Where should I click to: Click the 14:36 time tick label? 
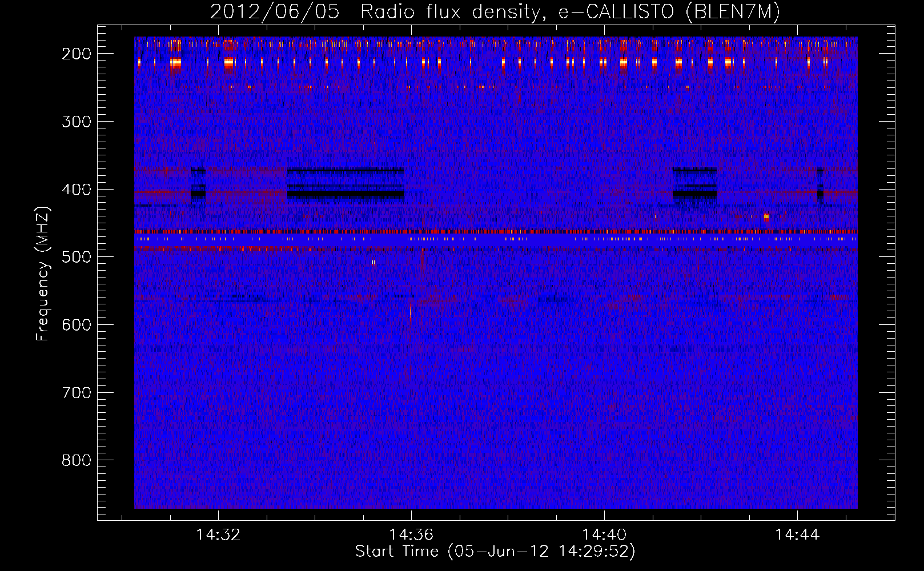pyautogui.click(x=411, y=535)
